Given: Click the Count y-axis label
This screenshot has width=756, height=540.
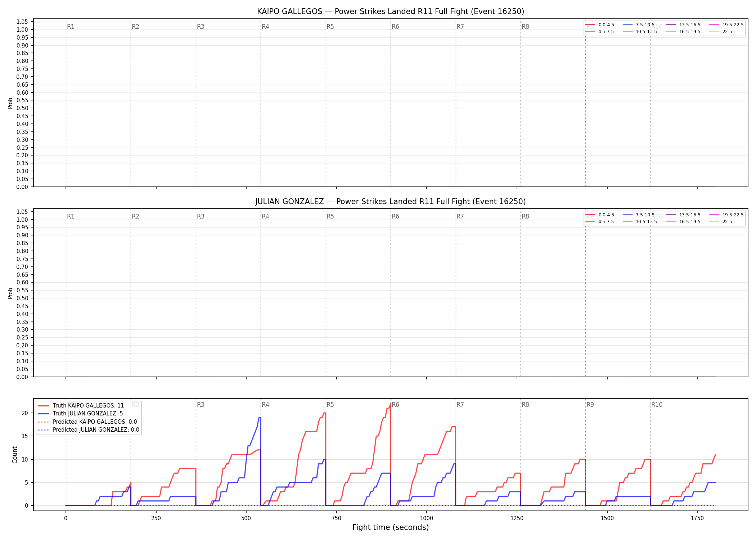Looking at the screenshot, I should 15,455.
